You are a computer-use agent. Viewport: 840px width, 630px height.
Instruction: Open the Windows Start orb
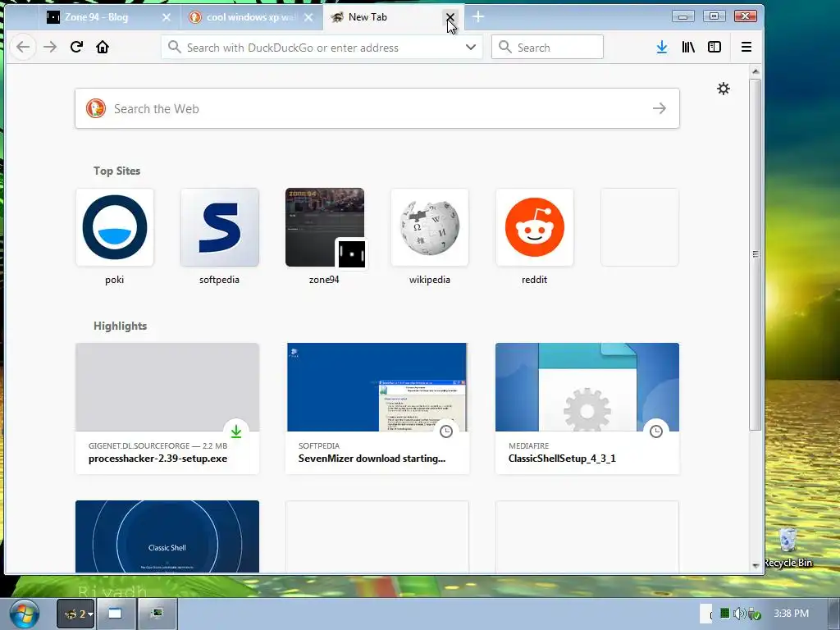point(24,614)
